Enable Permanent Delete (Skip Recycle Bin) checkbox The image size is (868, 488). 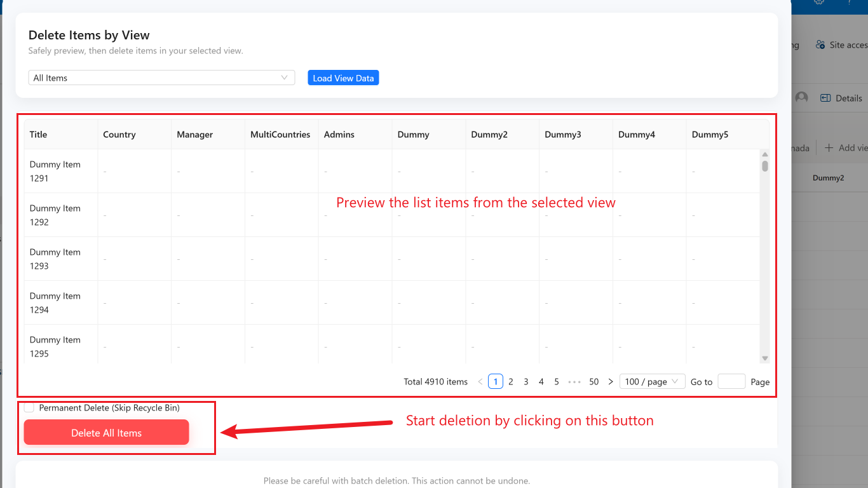29,408
